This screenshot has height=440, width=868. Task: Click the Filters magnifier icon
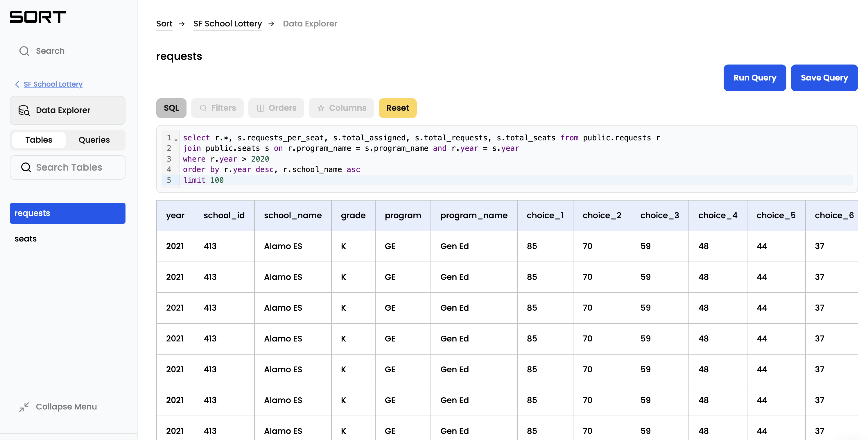pos(203,108)
